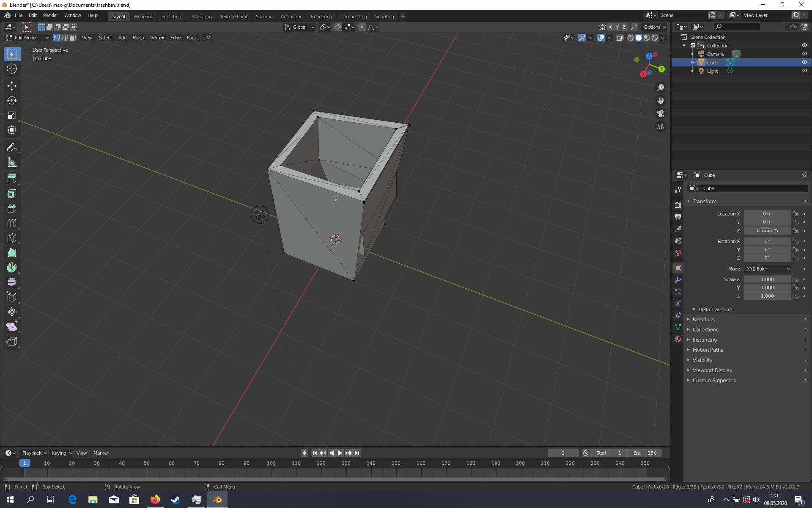812x508 pixels.
Task: Uncheck the Collection checkbox in outliner
Action: pyautogui.click(x=693, y=45)
